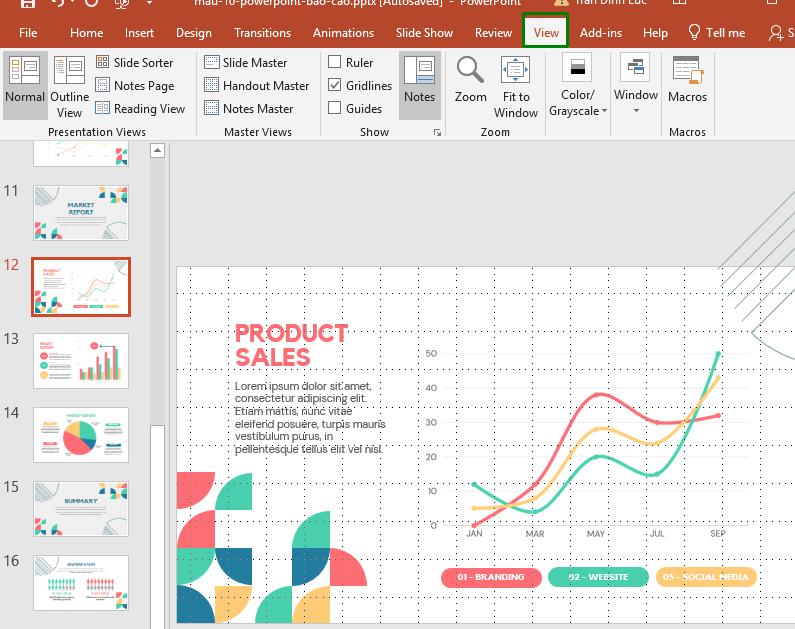
Task: Open the Zoom dialog magnifier
Action: click(x=470, y=71)
